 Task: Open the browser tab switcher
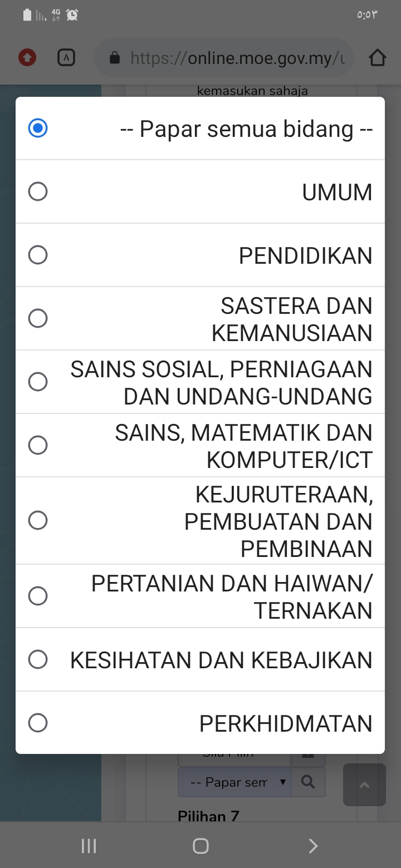pyautogui.click(x=66, y=57)
